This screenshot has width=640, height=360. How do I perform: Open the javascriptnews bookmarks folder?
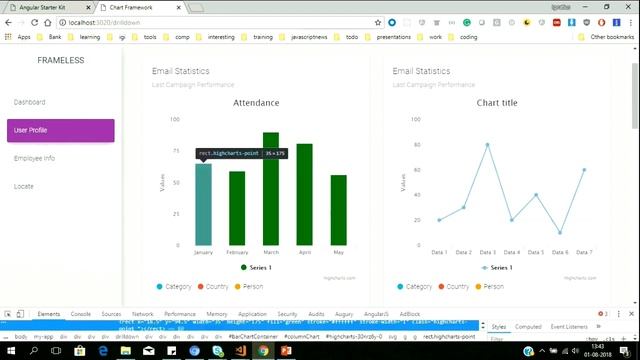[304, 37]
